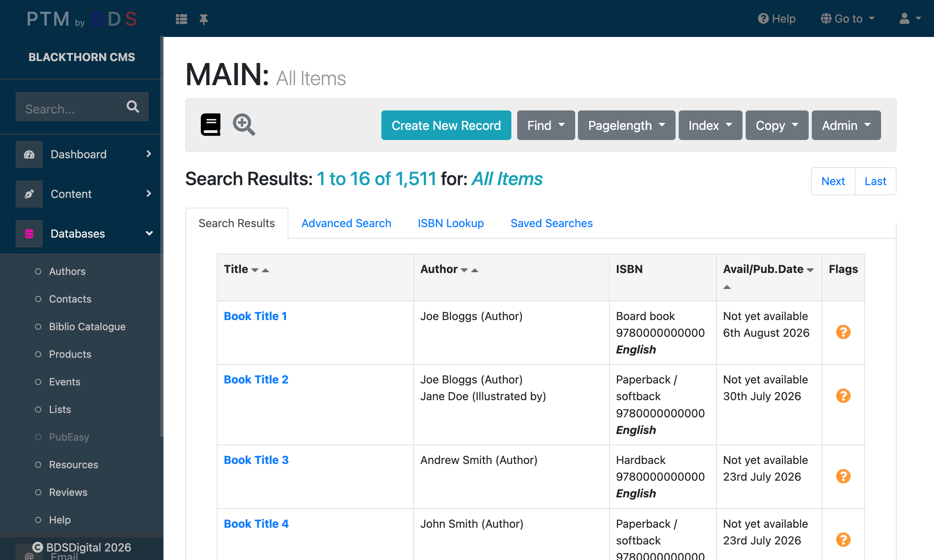
Task: Click the pin icon in the top bar
Action: [x=204, y=19]
